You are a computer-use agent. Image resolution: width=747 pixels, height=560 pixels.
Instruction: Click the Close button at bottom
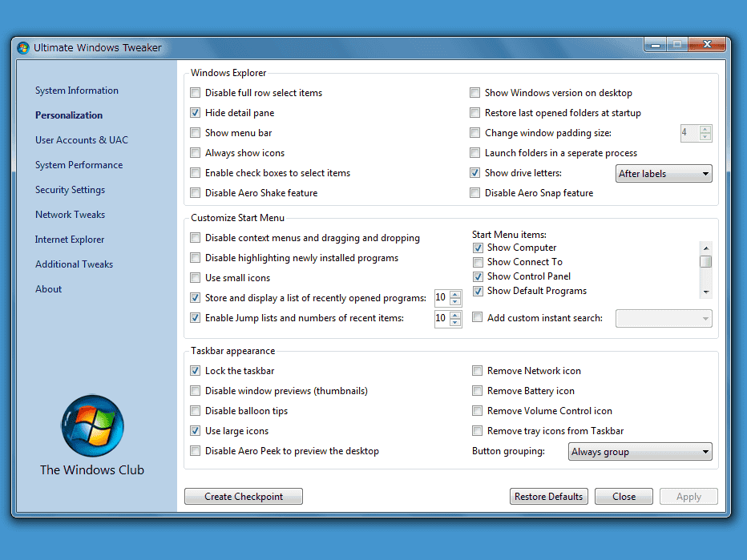(x=624, y=496)
